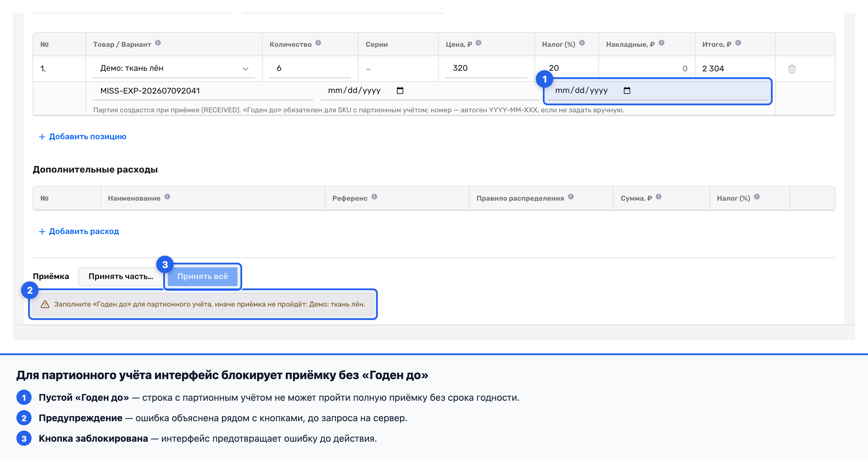Click info icon beside Референс header

374,197
